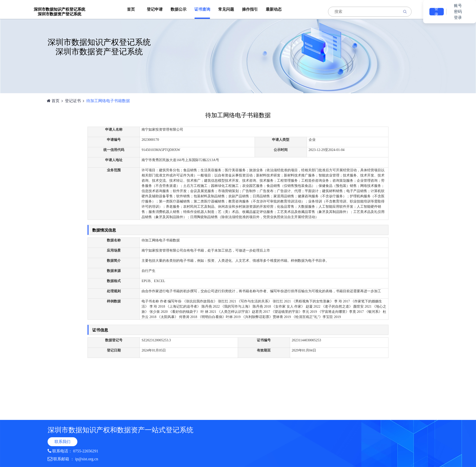This screenshot has width=476, height=467.
Task: Click the registration date 2024年01月05日
Action: 154,350
